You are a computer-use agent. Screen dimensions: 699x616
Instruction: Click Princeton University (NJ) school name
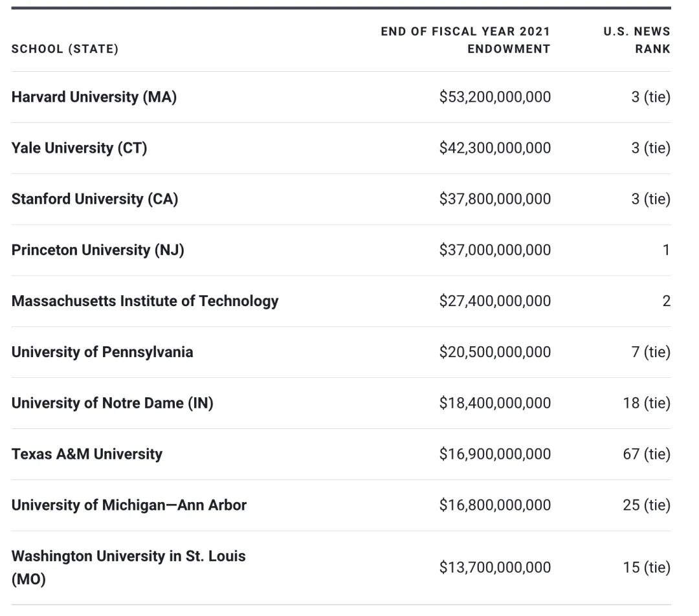point(98,250)
